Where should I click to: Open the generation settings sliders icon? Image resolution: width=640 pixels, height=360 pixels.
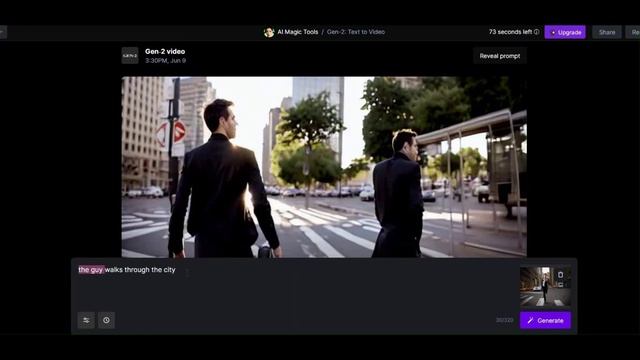[x=86, y=320]
